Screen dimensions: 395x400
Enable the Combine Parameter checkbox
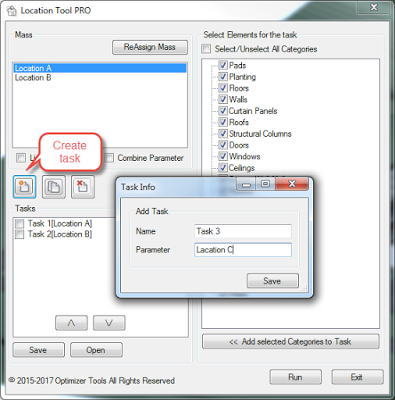(x=109, y=158)
